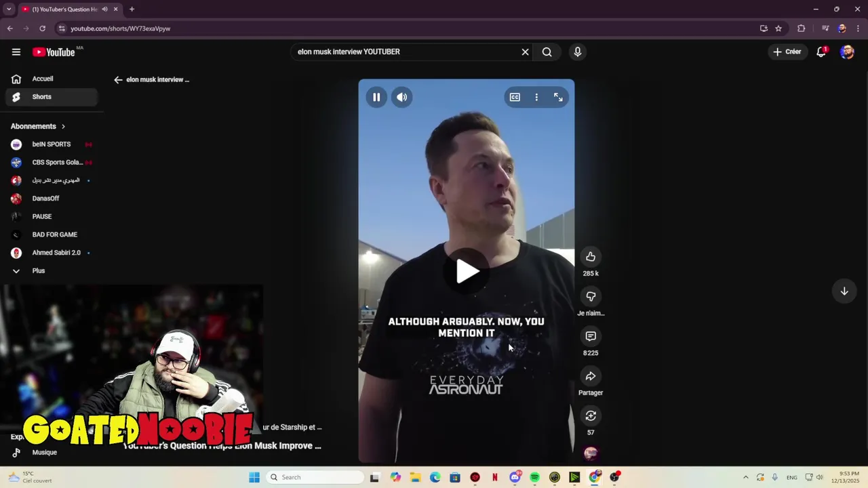
Task: Open Chrome three-dot menu
Action: [x=858, y=28]
